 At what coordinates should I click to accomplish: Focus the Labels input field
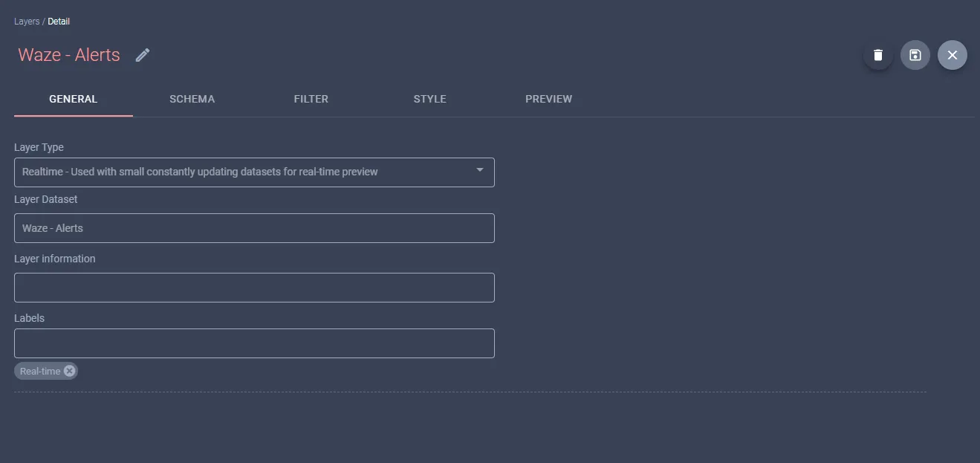click(254, 343)
